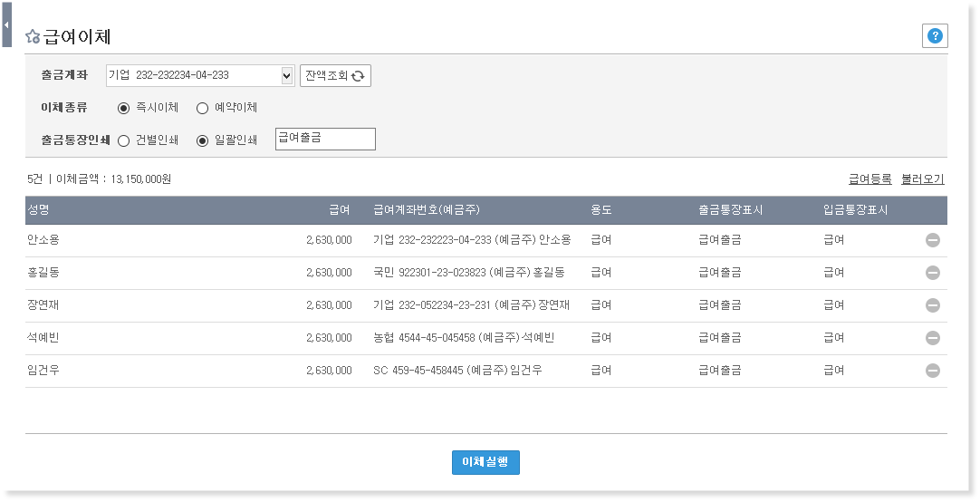Click account SC 459-45-458445
This screenshot has width=980, height=502.
pyautogui.click(x=418, y=370)
